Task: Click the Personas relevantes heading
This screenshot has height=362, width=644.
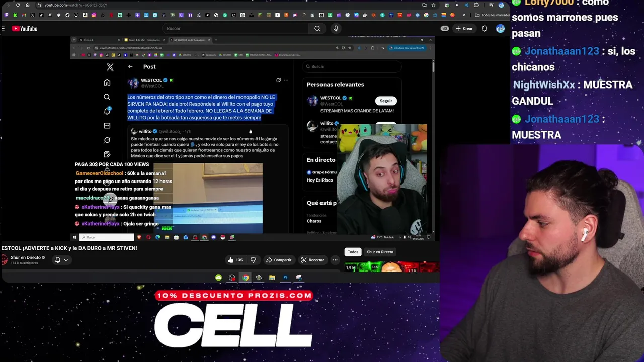Action: [x=335, y=85]
